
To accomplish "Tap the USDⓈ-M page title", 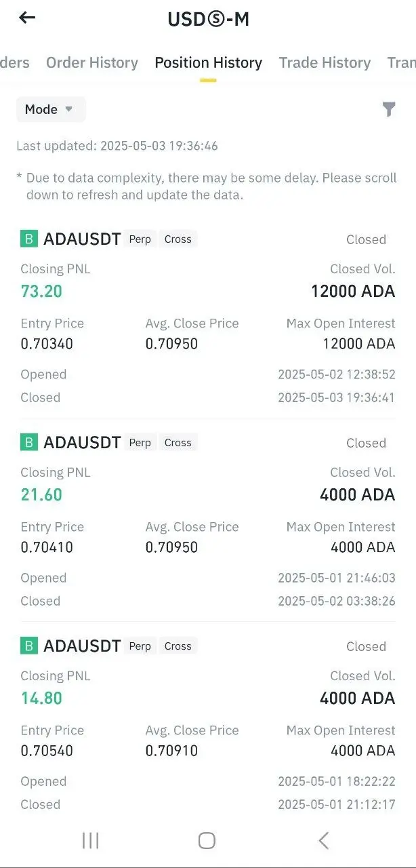I will (208, 19).
